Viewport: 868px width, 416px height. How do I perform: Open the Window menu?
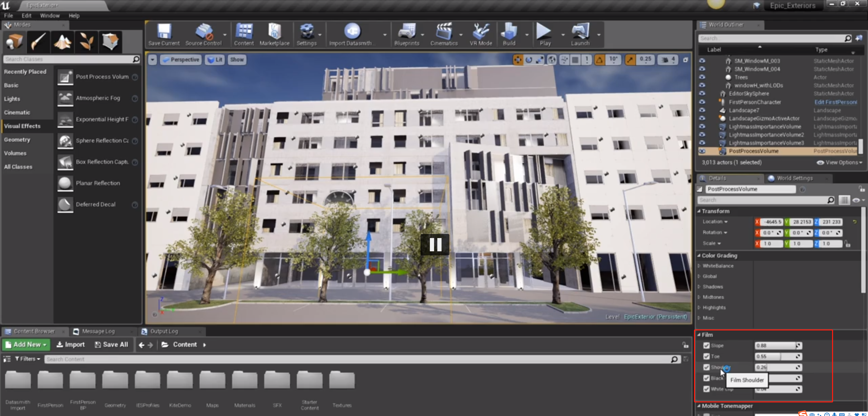50,16
